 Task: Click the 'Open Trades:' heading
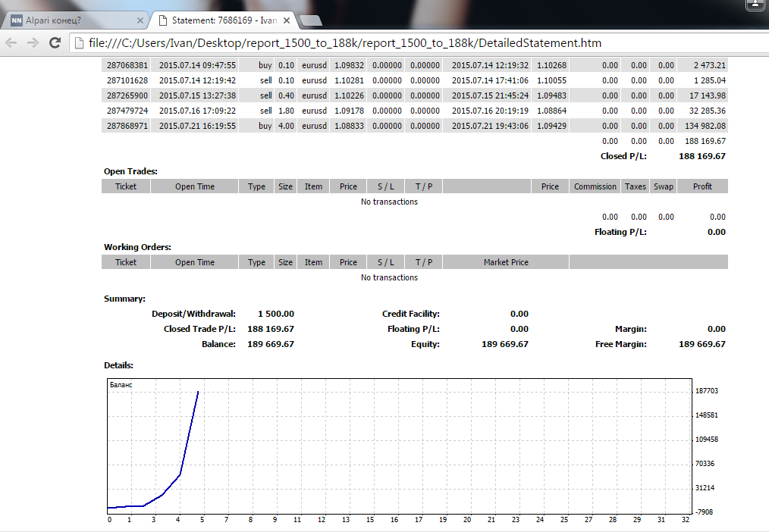(x=130, y=171)
